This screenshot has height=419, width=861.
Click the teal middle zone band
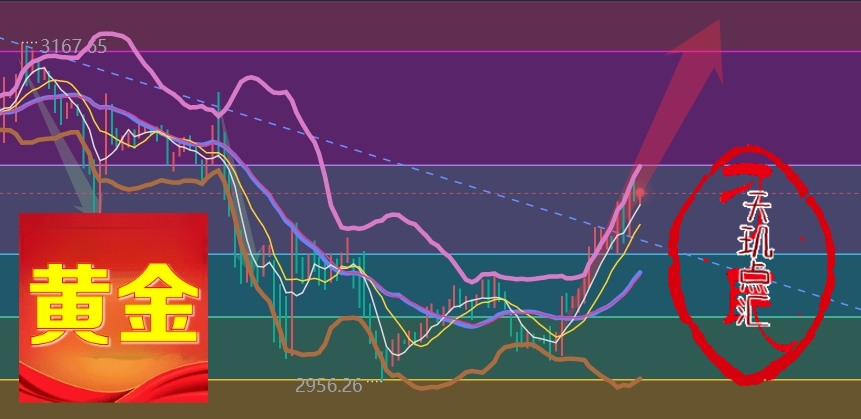(x=450, y=283)
